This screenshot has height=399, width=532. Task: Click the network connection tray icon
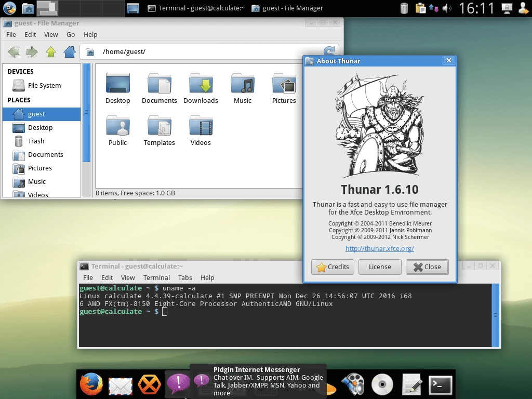(434, 8)
